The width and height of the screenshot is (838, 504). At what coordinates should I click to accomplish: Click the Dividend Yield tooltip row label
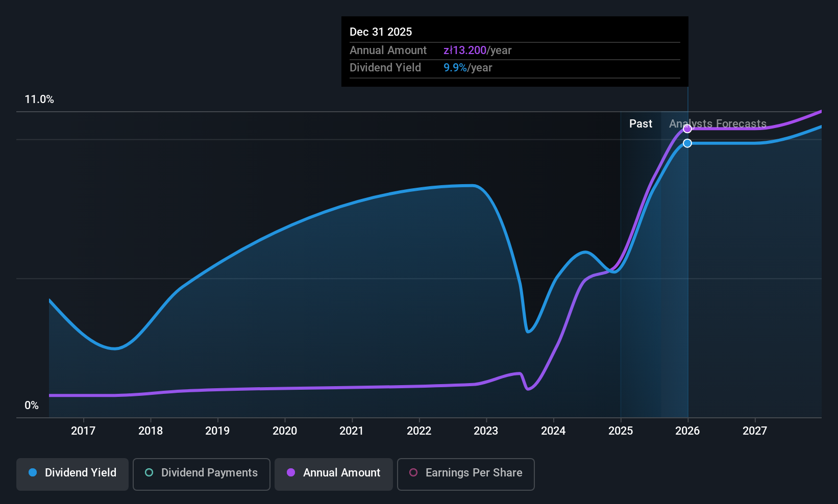(385, 68)
